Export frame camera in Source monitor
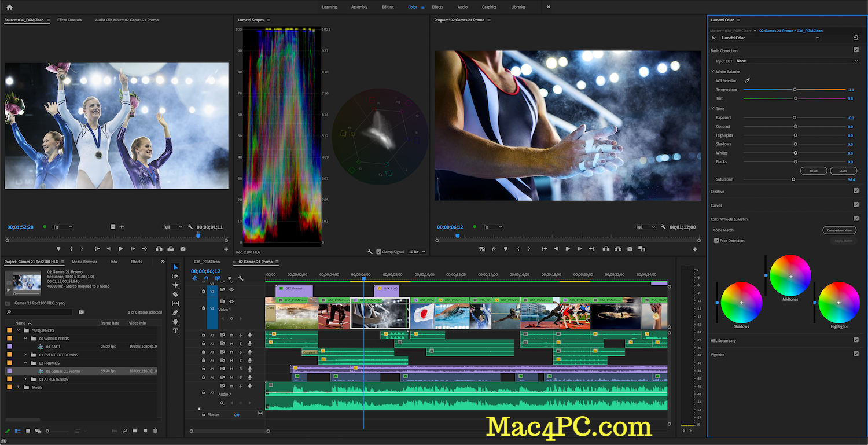Image resolution: width=868 pixels, height=445 pixels. tap(183, 249)
